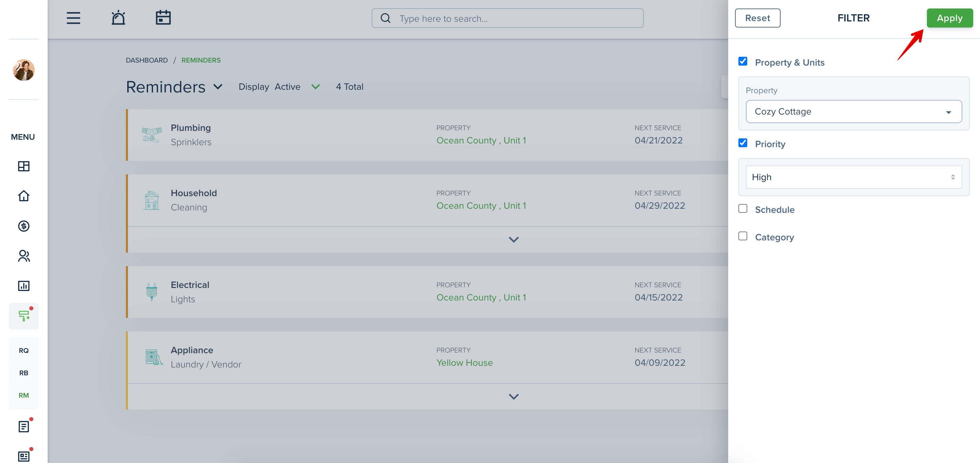The width and height of the screenshot is (980, 463).
Task: Select the Appliance reminder title
Action: tap(192, 350)
